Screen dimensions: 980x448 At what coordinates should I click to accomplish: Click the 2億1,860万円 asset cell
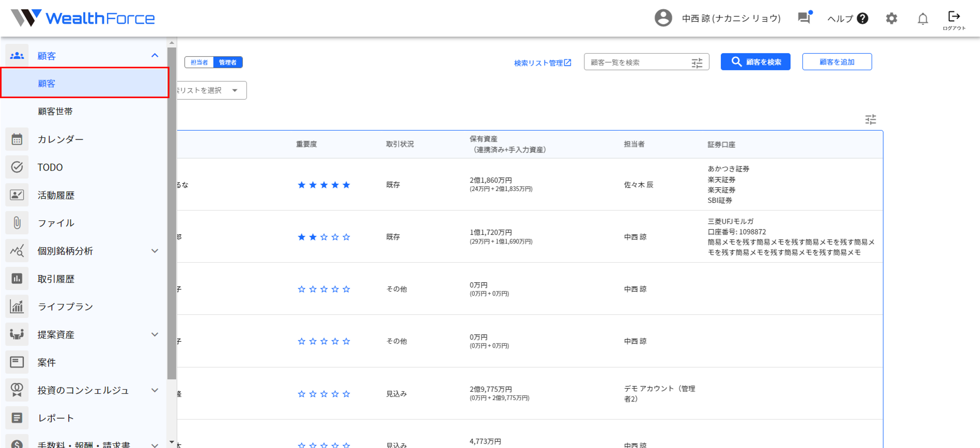(x=501, y=184)
